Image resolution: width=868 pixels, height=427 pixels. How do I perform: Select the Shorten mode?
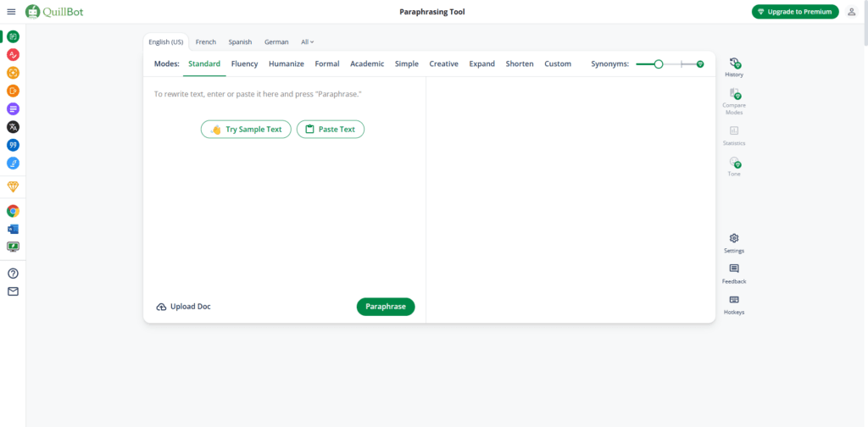point(520,64)
